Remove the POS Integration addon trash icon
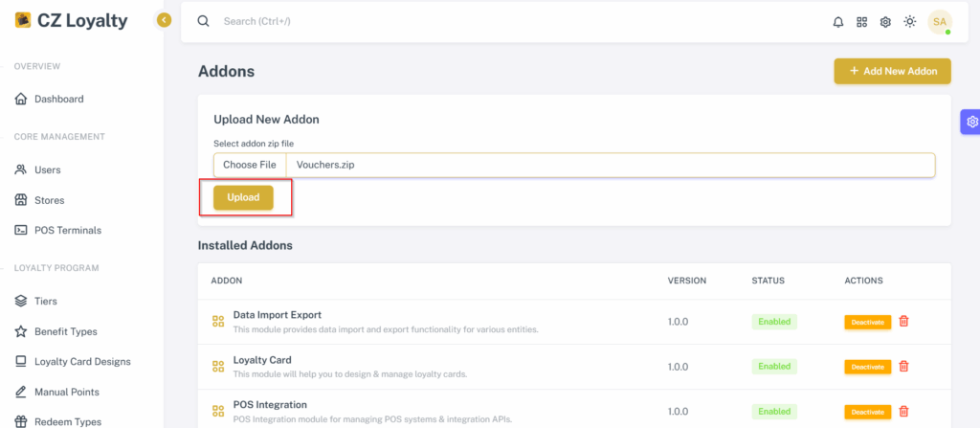This screenshot has width=980, height=428. point(903,411)
